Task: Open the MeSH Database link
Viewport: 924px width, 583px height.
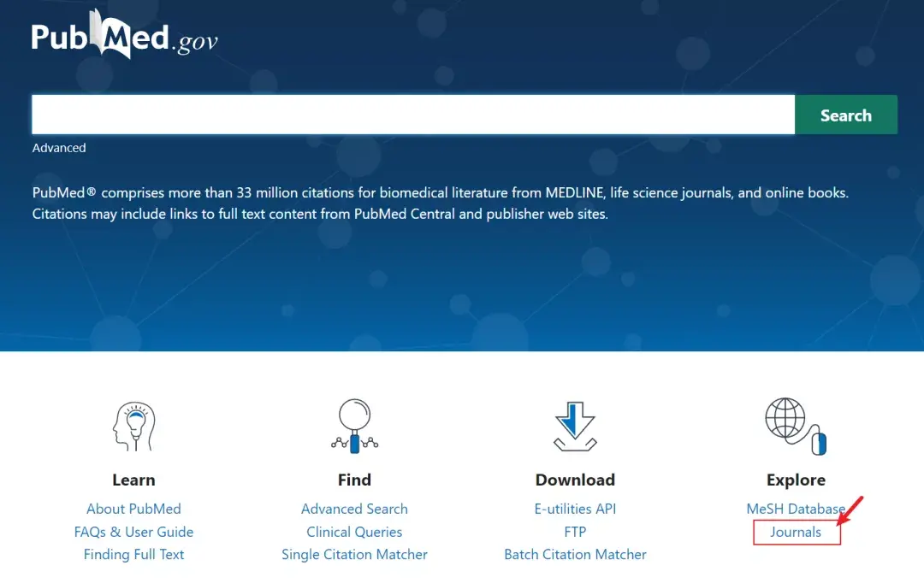Action: coord(796,509)
